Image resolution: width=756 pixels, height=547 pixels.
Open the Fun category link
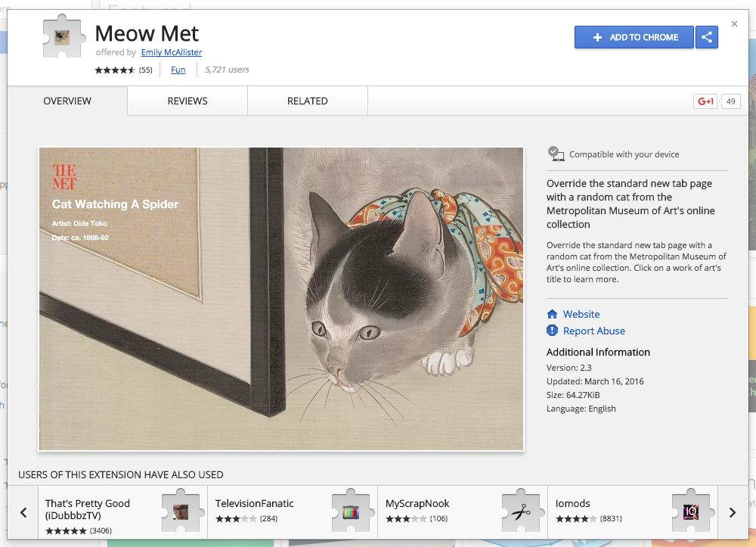click(x=178, y=70)
